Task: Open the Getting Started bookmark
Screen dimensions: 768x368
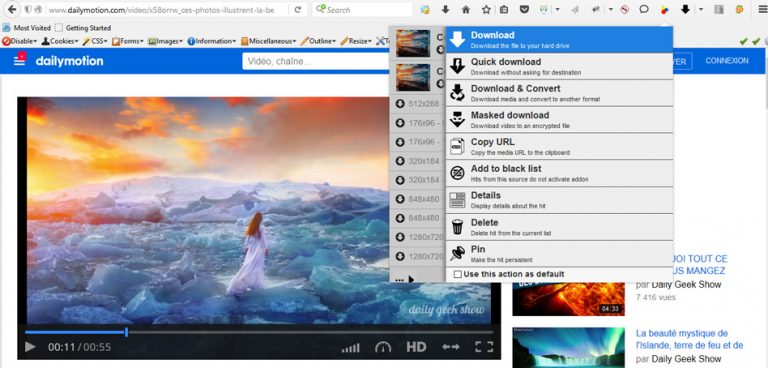Action: coord(83,28)
